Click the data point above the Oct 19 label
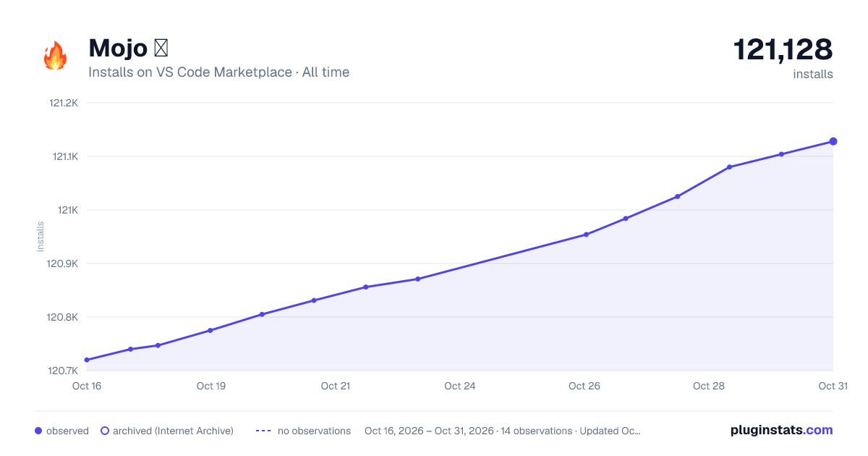Image resolution: width=868 pixels, height=456 pixels. (x=210, y=330)
